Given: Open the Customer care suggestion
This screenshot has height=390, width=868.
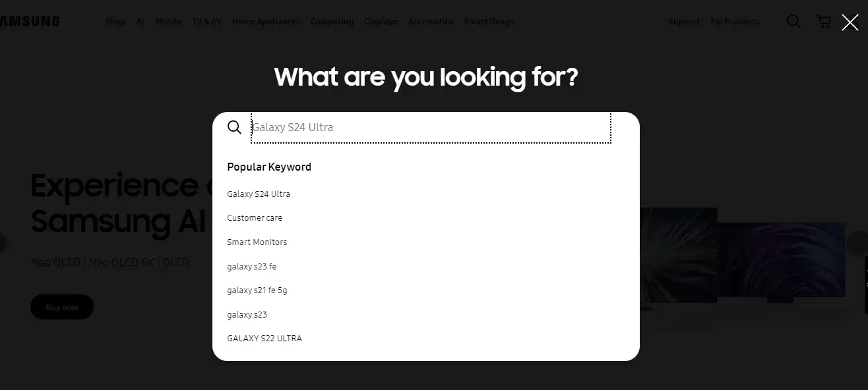Looking at the screenshot, I should 255,217.
